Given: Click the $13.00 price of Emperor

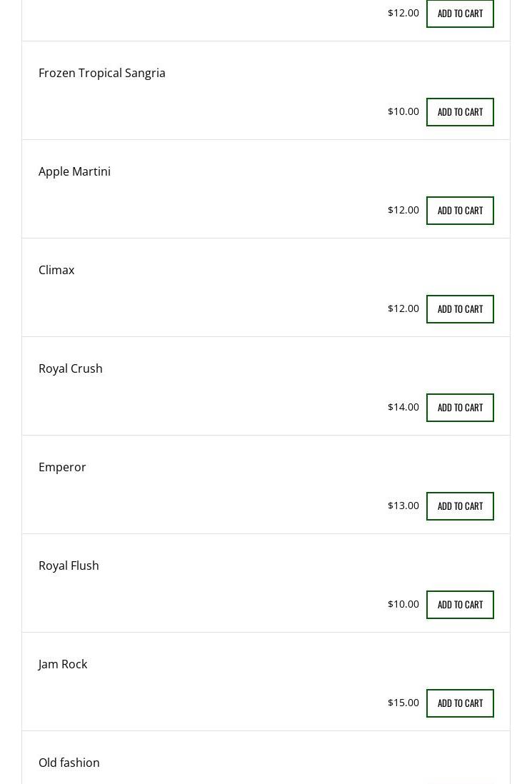Looking at the screenshot, I should click(403, 506).
